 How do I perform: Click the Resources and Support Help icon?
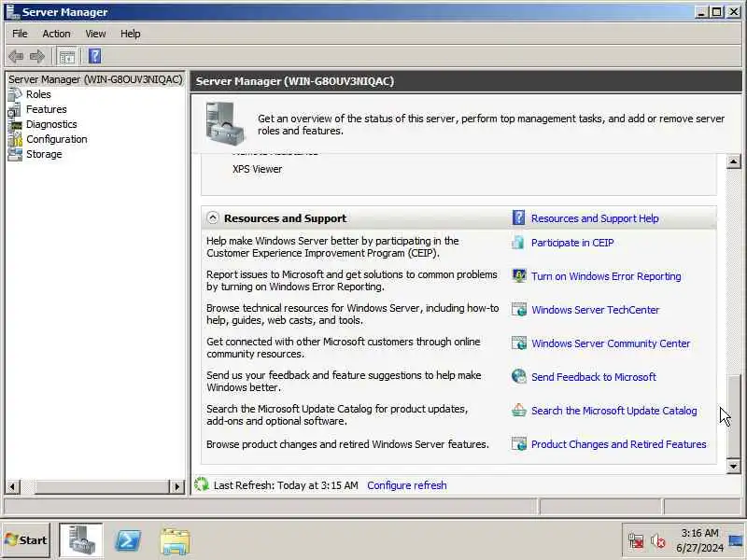(x=518, y=218)
